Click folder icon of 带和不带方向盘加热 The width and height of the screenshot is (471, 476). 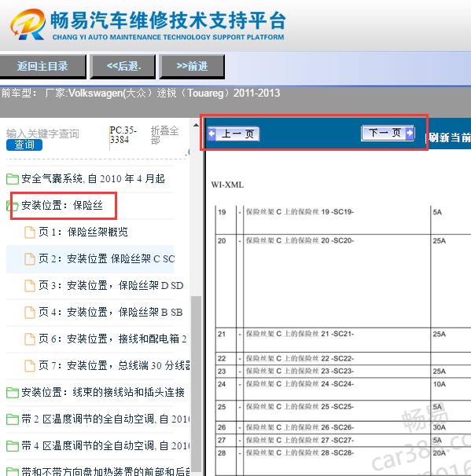click(x=13, y=471)
